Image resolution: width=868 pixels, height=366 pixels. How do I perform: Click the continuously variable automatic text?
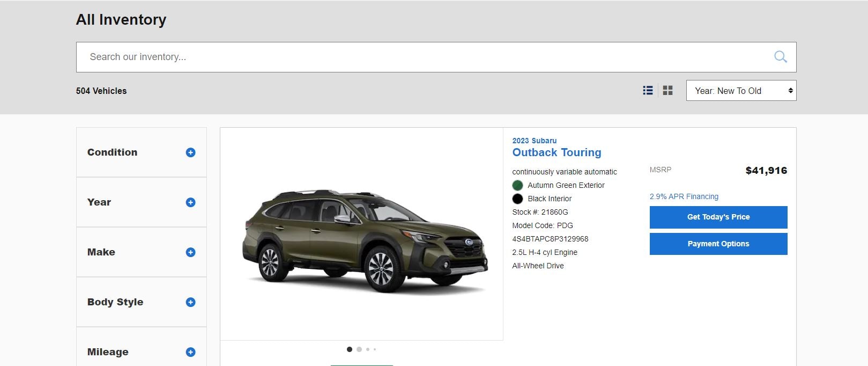coord(565,172)
